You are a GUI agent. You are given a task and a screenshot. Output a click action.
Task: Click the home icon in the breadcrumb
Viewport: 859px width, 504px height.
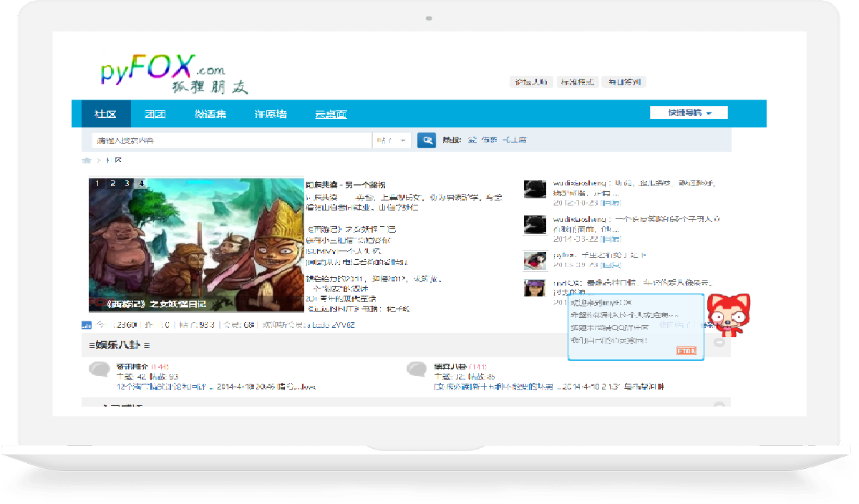[87, 160]
